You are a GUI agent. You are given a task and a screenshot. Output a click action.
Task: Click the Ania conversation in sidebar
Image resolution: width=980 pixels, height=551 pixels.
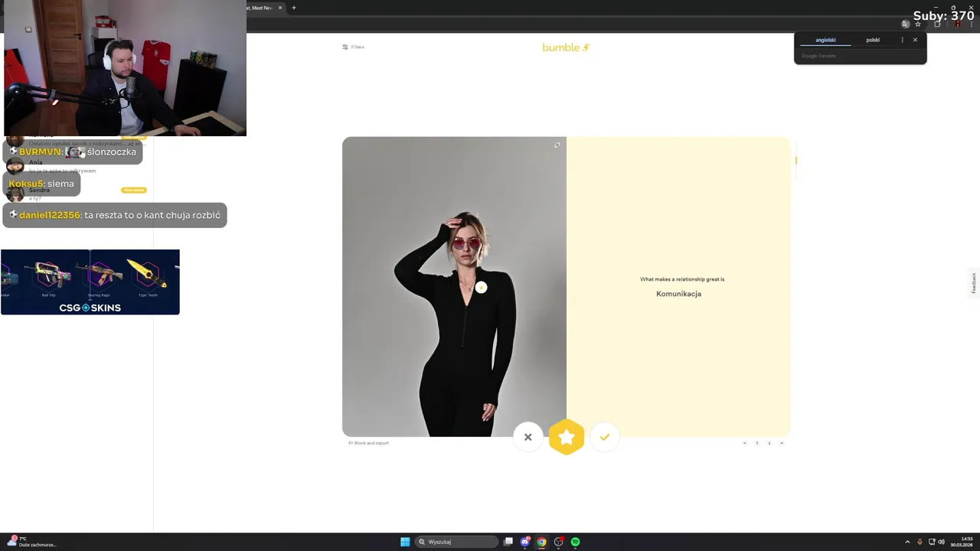(77, 166)
